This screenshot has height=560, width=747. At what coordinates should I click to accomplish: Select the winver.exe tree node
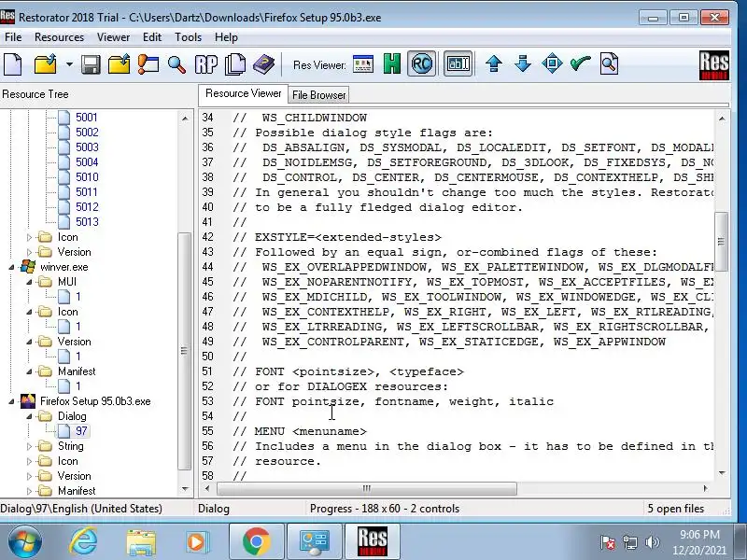coord(63,267)
